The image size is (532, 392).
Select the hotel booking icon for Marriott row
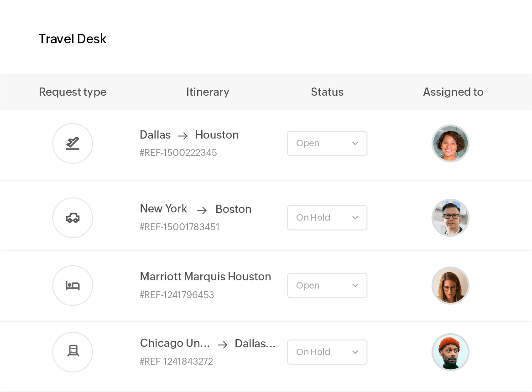tap(73, 285)
